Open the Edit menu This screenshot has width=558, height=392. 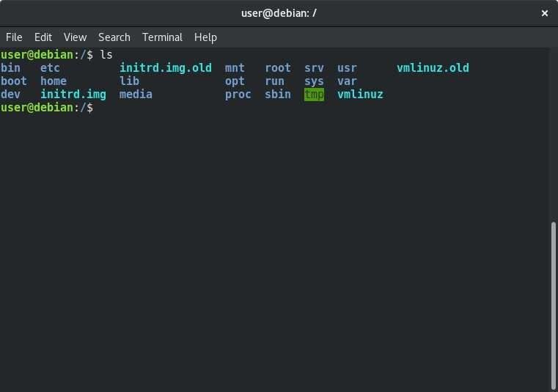click(43, 37)
